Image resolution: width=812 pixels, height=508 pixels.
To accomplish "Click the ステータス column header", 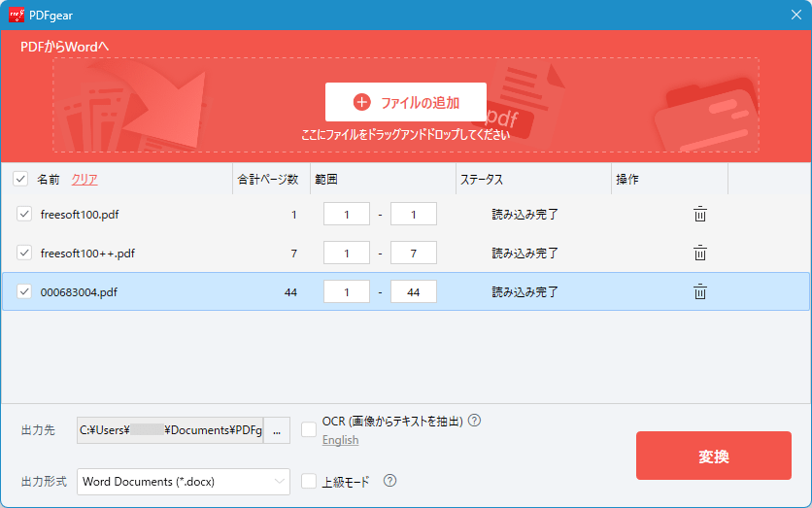I will [482, 179].
